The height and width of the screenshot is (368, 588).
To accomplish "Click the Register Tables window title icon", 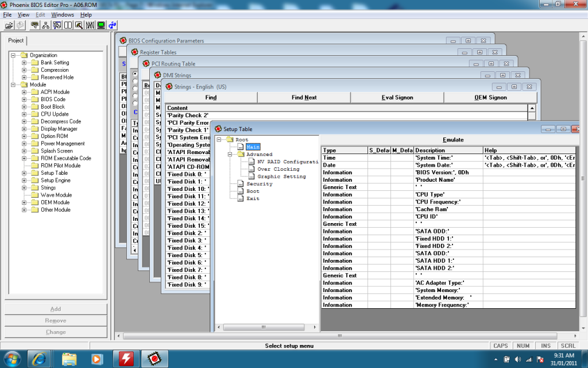I will [x=134, y=52].
